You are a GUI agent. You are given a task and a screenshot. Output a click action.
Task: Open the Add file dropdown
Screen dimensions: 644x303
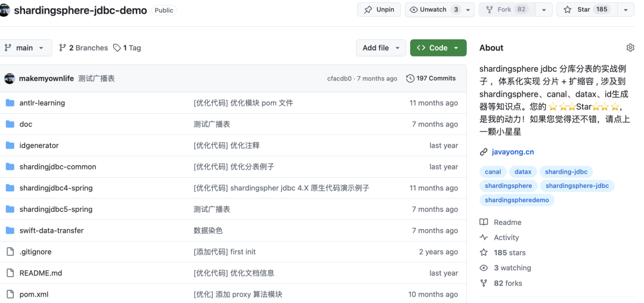click(x=380, y=48)
